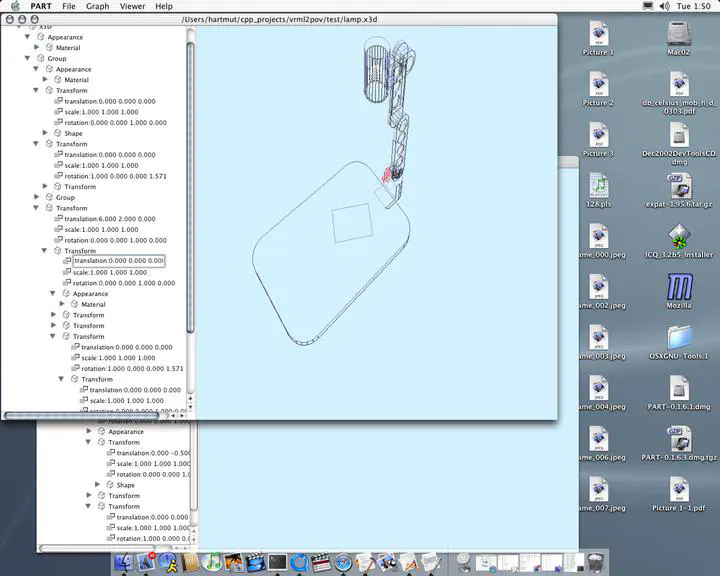Open QuickTime Player from the Dock
720x576 pixels.
coord(299,563)
